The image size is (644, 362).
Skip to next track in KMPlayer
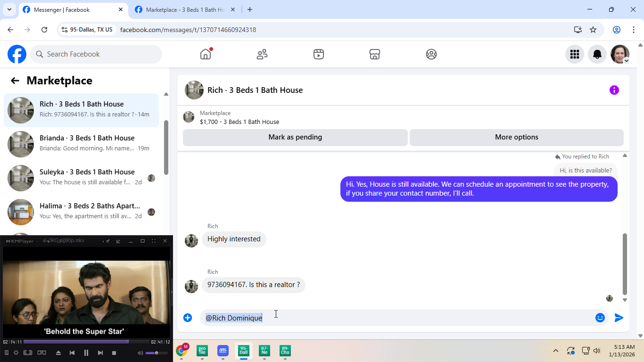100,353
